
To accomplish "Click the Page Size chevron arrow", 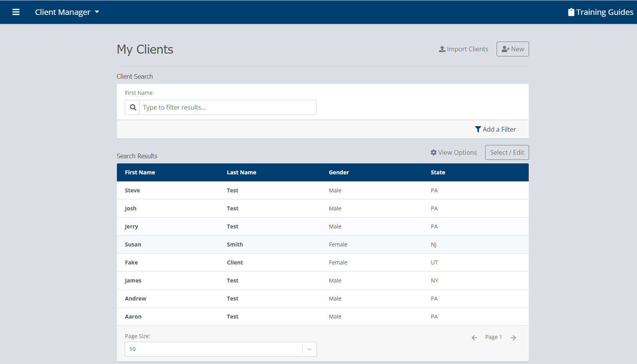I will 309,349.
